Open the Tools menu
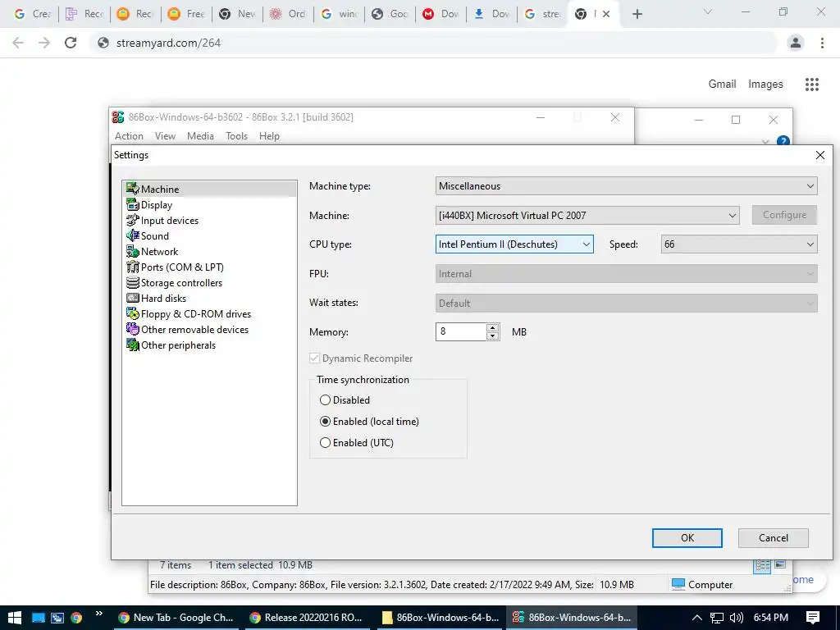This screenshot has width=840, height=630. (x=236, y=136)
